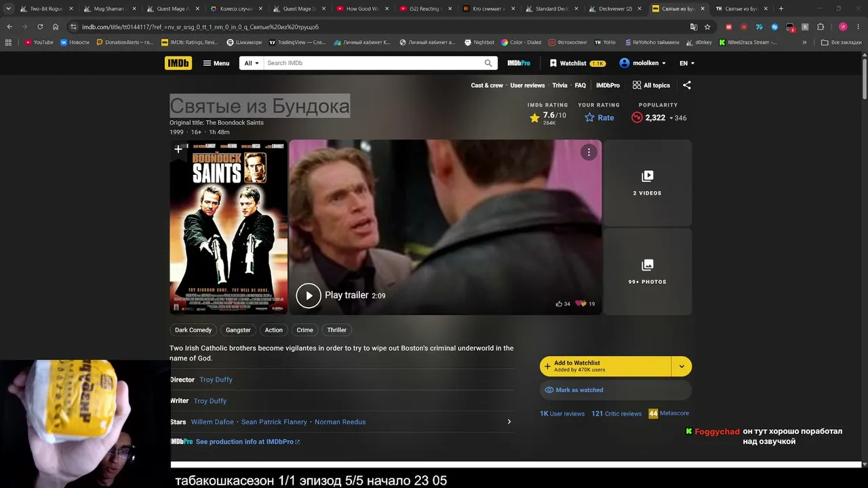
Task: Open the 99+ Photos gallery
Action: [x=648, y=271]
